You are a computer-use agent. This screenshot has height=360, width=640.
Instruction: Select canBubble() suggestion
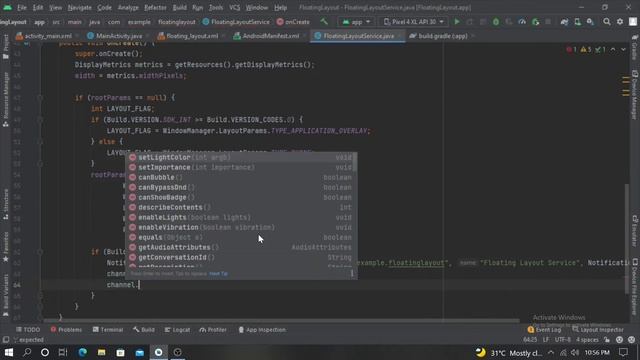pos(241,177)
